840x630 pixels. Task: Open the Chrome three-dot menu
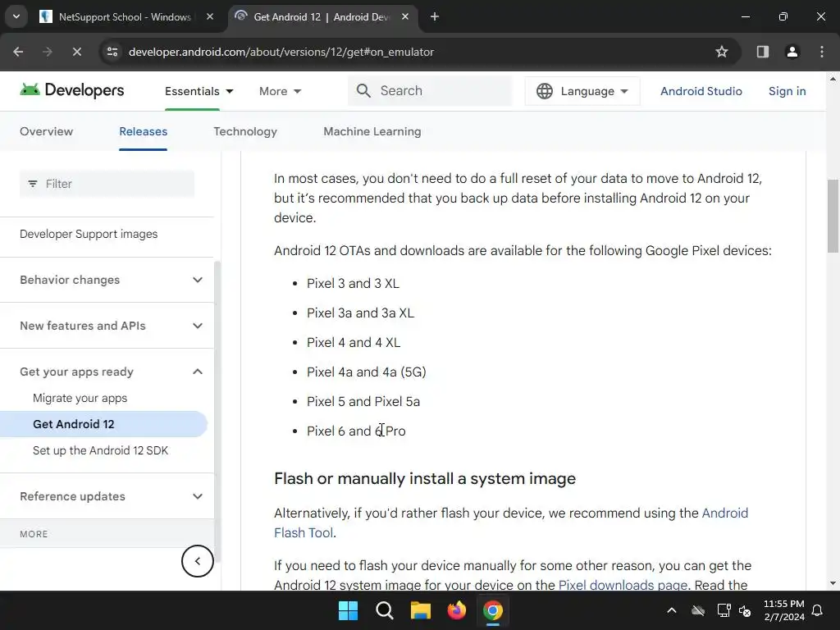click(822, 52)
